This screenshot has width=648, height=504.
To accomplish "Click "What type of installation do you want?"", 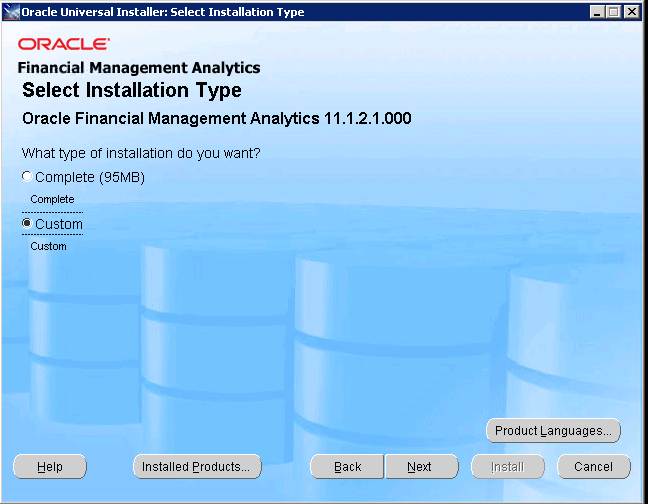I will (141, 153).
